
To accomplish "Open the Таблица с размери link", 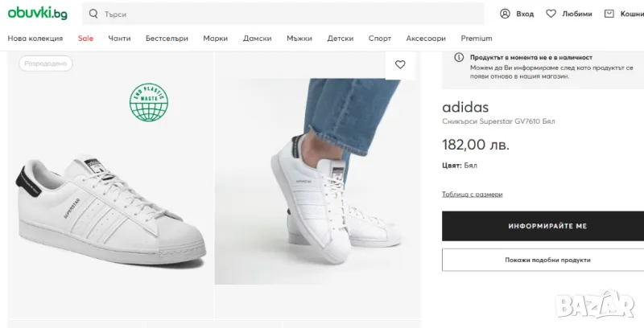I will [473, 194].
